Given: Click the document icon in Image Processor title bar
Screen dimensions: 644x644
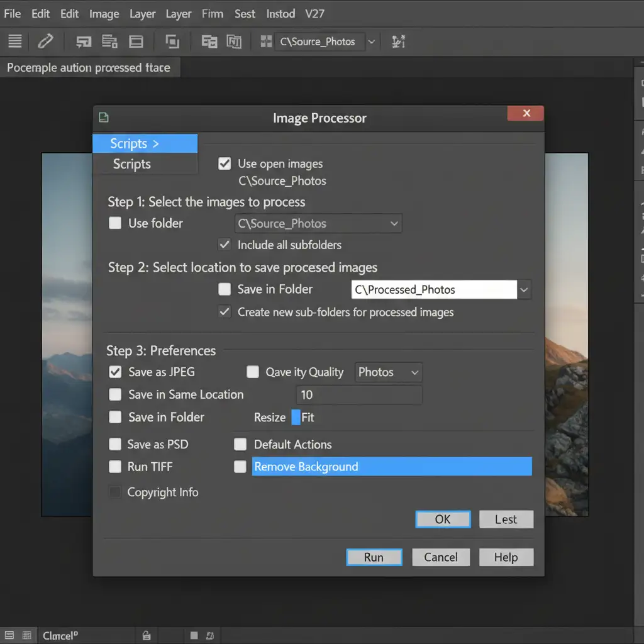Looking at the screenshot, I should click(104, 117).
